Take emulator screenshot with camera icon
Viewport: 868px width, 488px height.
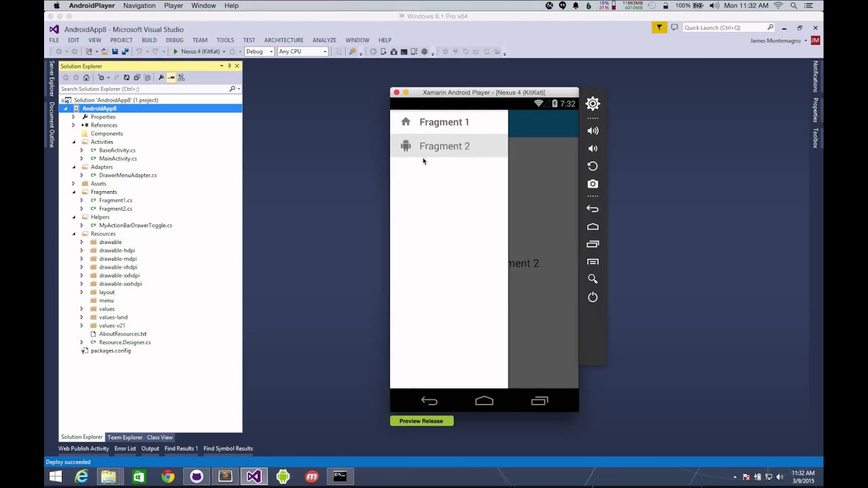pyautogui.click(x=593, y=184)
